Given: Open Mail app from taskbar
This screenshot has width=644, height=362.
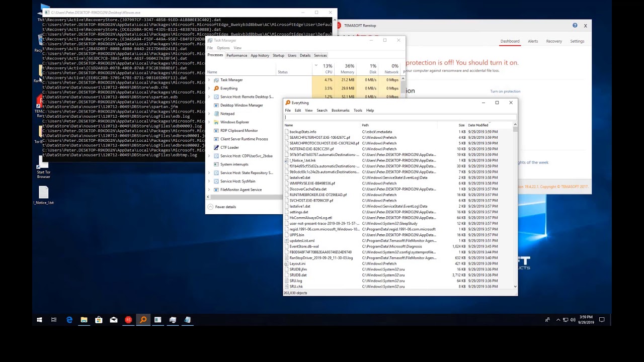Looking at the screenshot, I should coord(114,320).
